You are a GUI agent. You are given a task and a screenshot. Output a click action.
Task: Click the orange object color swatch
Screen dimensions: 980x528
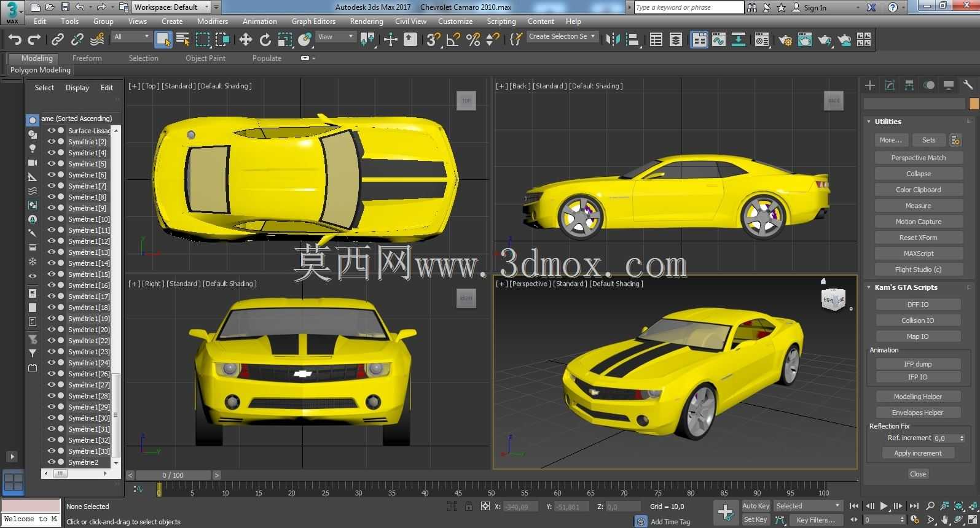973,104
